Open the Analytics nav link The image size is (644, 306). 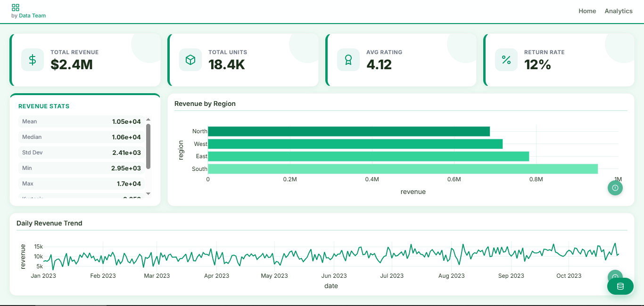tap(619, 11)
